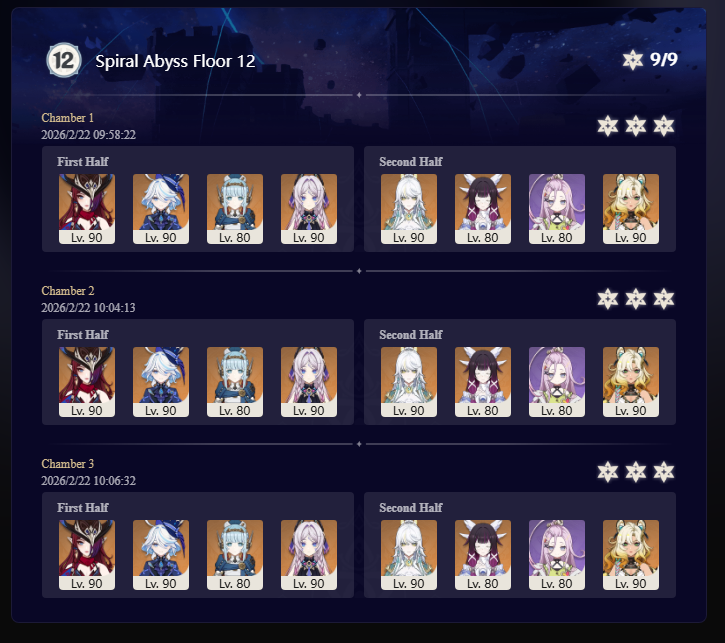Click the Second Half label in Chamber 3
This screenshot has height=643, width=725.
tap(411, 508)
